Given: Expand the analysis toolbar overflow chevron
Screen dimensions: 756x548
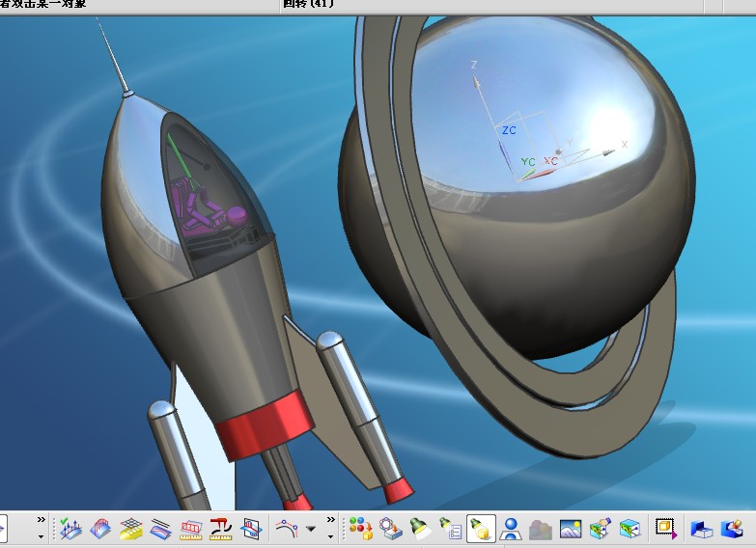Looking at the screenshot, I should coord(331,520).
